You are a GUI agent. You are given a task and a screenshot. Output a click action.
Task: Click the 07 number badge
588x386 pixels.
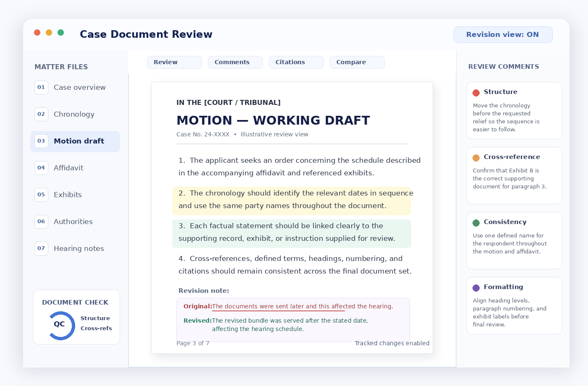pyautogui.click(x=41, y=248)
